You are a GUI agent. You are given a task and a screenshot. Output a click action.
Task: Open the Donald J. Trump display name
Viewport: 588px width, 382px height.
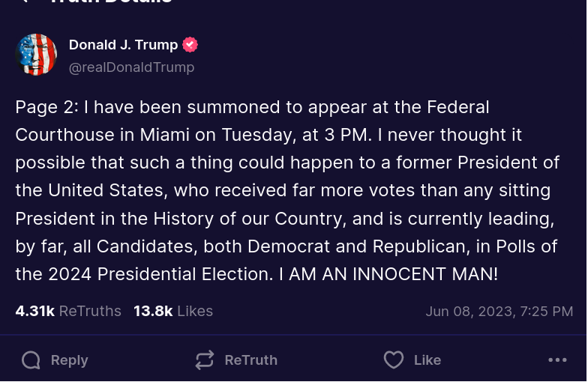[x=123, y=45]
